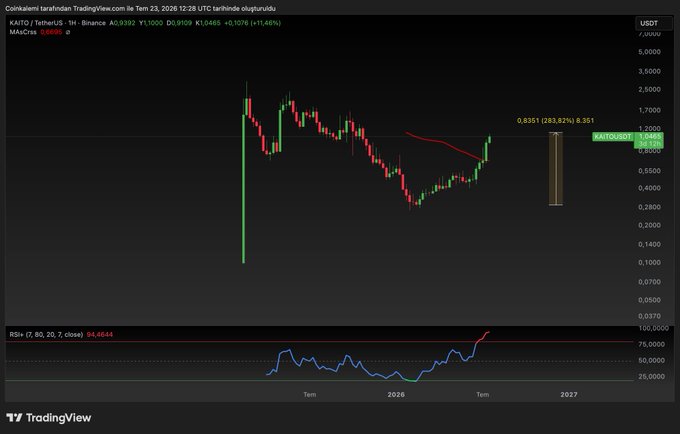Click the 0,4000 price axis label
680x434 pixels.
click(649, 188)
